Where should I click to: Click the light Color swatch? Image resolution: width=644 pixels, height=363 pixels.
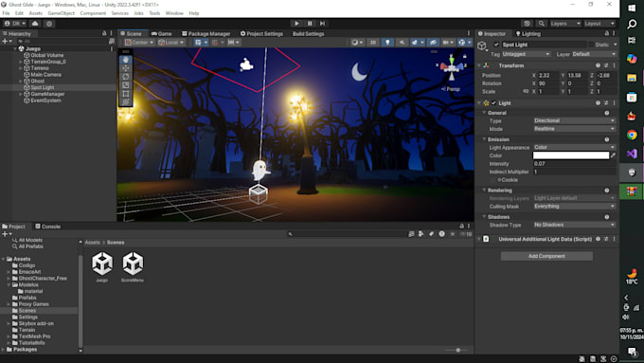point(571,155)
